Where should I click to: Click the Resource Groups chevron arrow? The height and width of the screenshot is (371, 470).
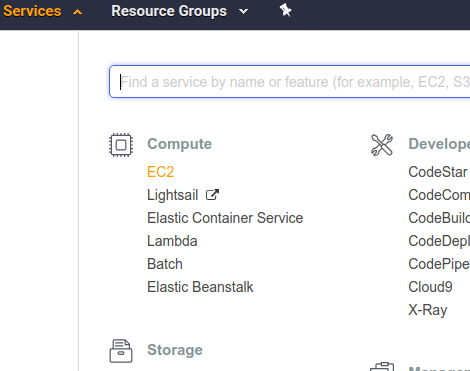[244, 12]
